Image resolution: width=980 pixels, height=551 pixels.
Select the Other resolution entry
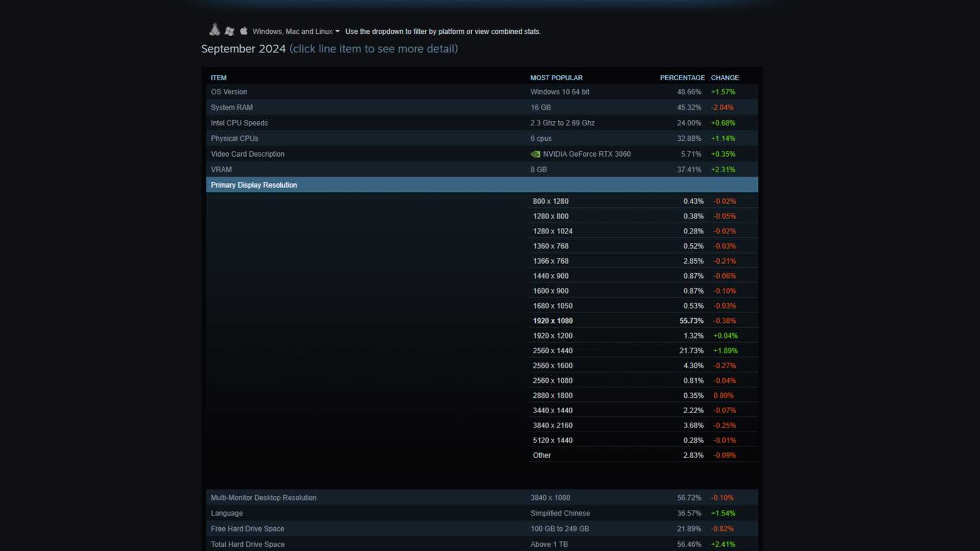coord(643,455)
